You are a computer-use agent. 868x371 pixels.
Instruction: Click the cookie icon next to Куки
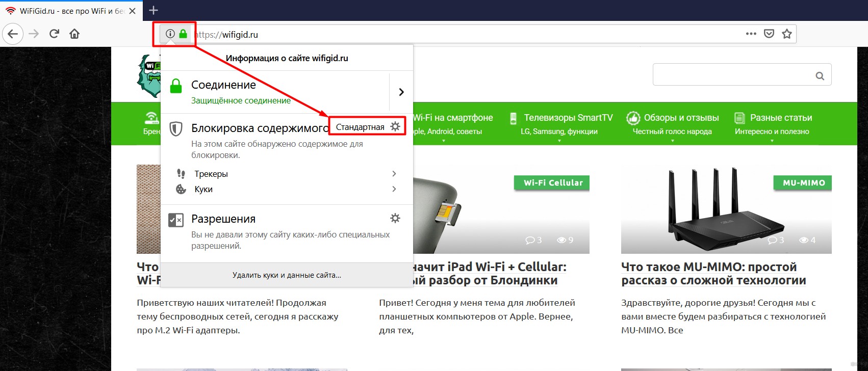(181, 189)
